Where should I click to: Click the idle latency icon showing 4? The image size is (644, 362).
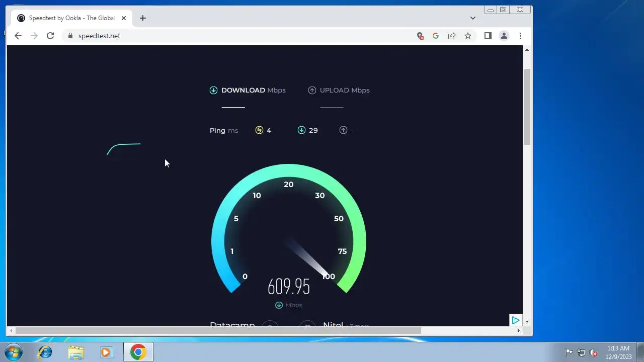click(259, 130)
